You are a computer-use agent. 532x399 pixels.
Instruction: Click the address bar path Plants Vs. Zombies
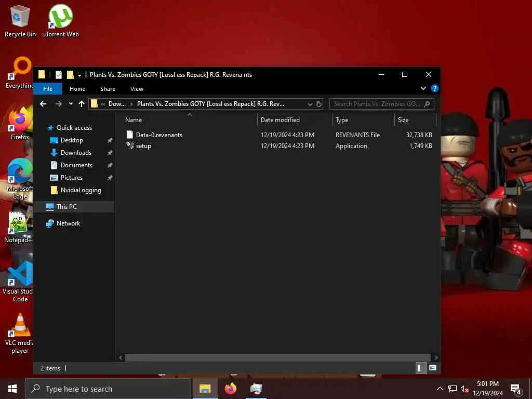[x=210, y=104]
